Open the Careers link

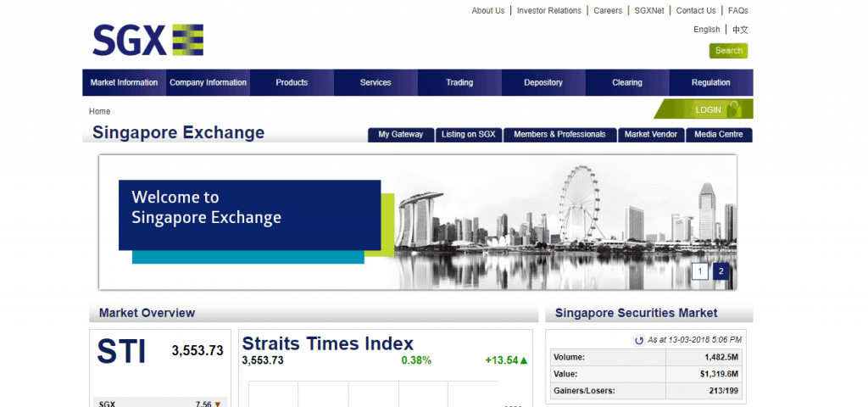(608, 10)
